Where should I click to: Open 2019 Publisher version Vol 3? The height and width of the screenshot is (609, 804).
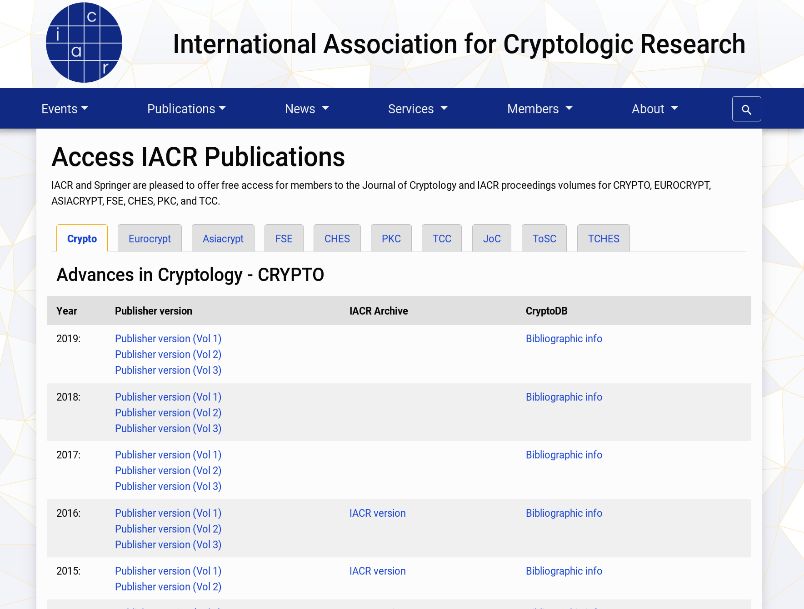click(x=168, y=370)
